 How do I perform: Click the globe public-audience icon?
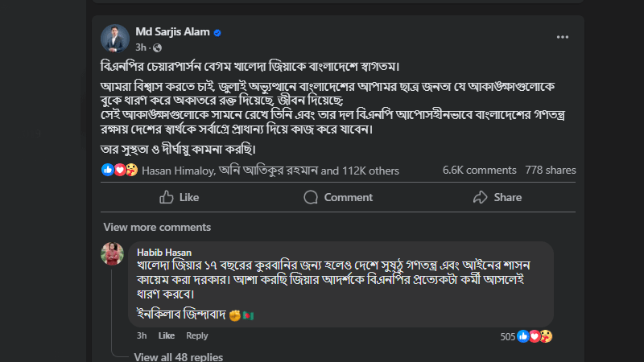coord(157,48)
